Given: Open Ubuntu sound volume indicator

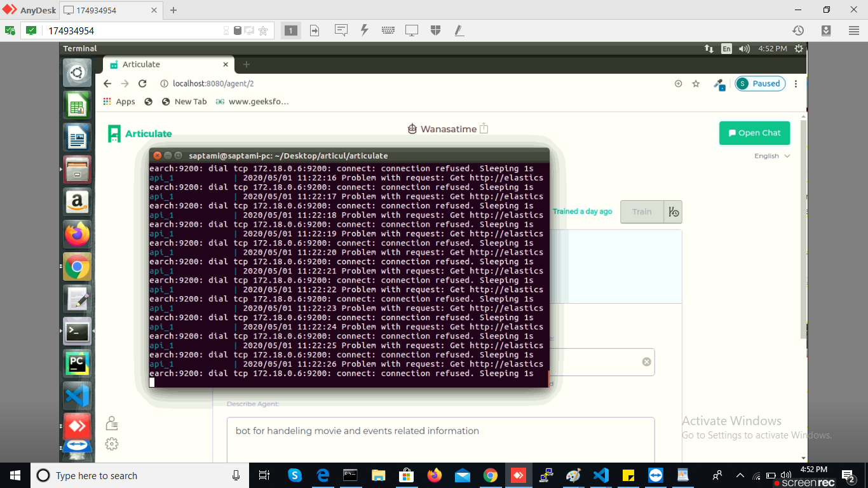Looking at the screenshot, I should (744, 48).
